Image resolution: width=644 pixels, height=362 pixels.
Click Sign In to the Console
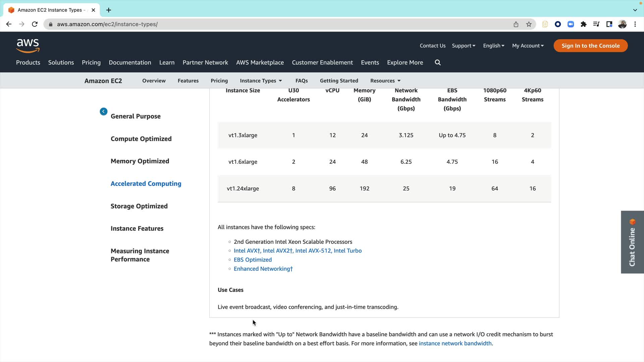590,46
